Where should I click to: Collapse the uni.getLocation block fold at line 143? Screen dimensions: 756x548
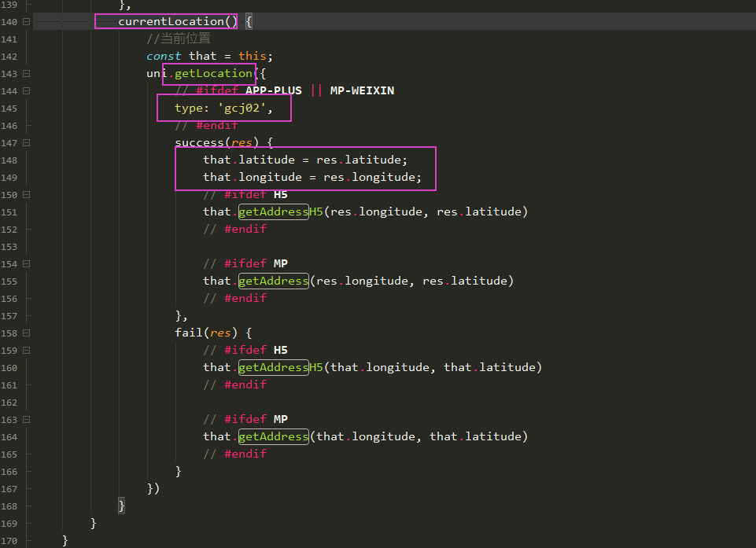[27, 74]
